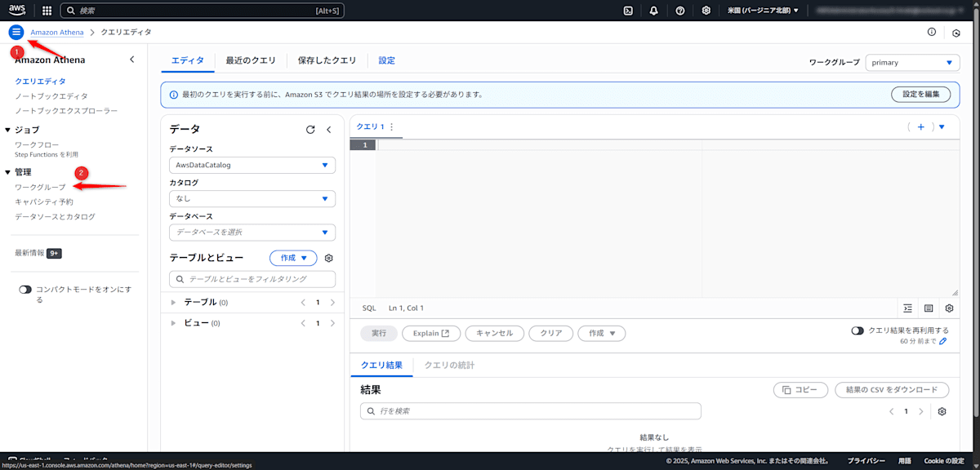
Task: Collapse the Data panel with chevron
Action: [329, 129]
